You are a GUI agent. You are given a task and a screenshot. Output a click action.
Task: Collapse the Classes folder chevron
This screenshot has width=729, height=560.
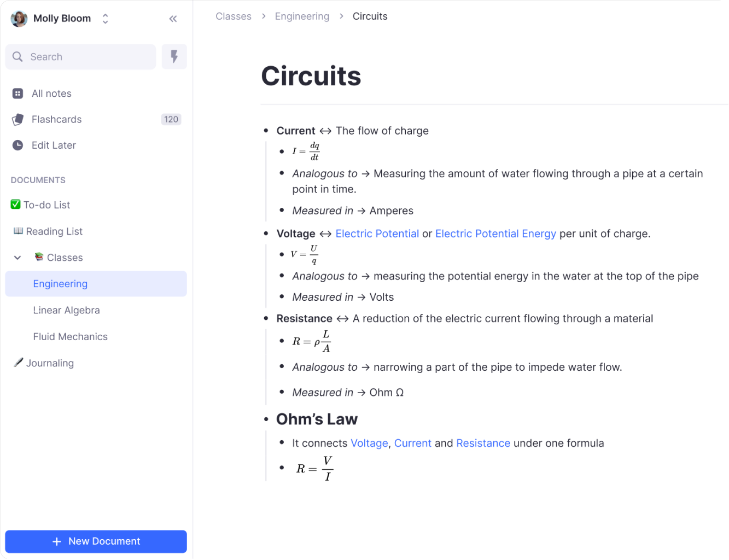coord(18,258)
